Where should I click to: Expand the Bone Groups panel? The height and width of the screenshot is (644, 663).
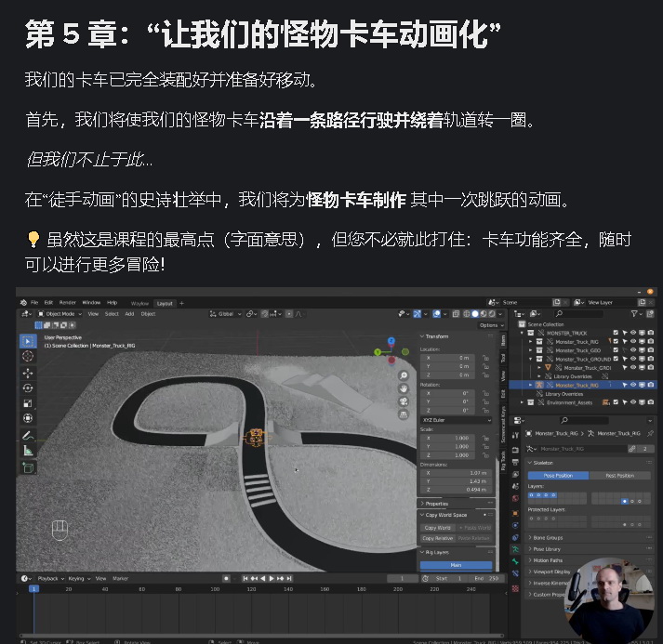(548, 538)
